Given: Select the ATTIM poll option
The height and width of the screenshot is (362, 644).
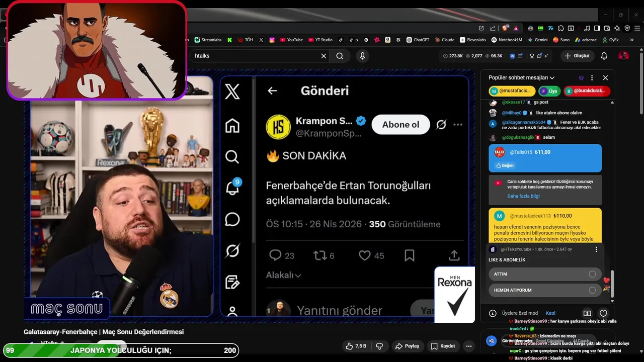Looking at the screenshot, I should pos(544,274).
